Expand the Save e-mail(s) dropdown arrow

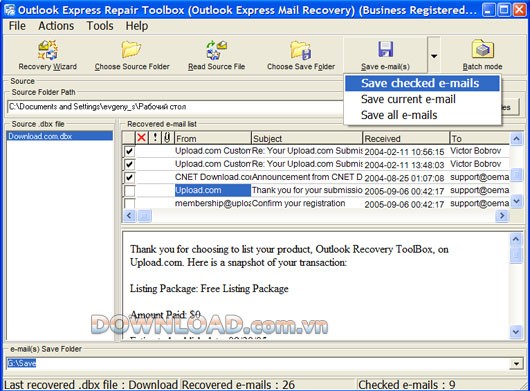click(x=434, y=56)
